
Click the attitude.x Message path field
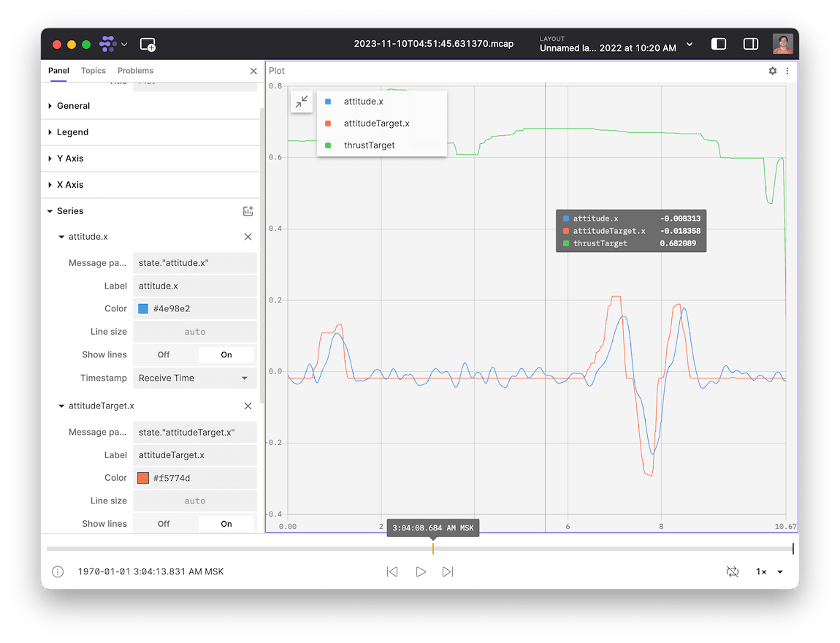click(x=194, y=263)
